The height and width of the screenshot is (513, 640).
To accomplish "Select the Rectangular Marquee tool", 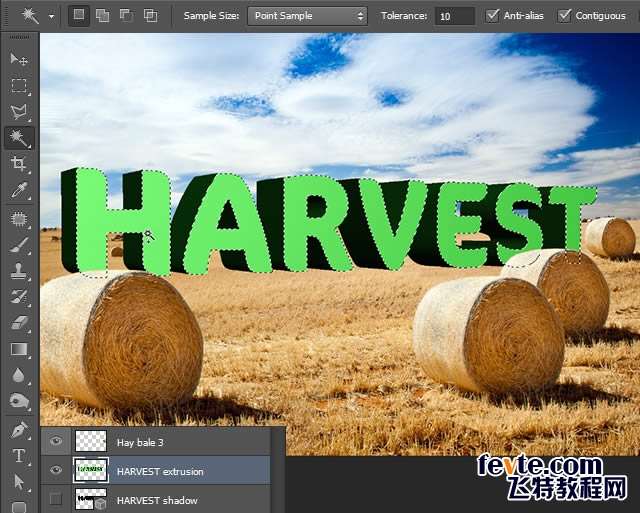I will click(19, 86).
